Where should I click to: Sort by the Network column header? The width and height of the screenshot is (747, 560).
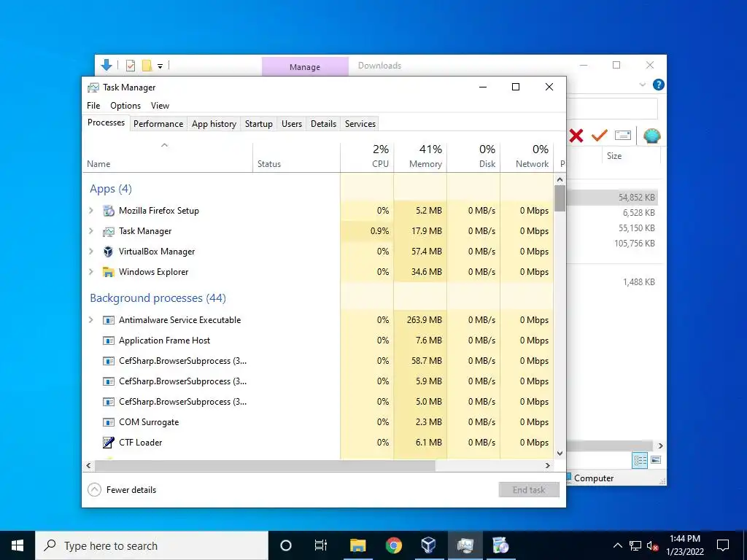[x=527, y=157]
